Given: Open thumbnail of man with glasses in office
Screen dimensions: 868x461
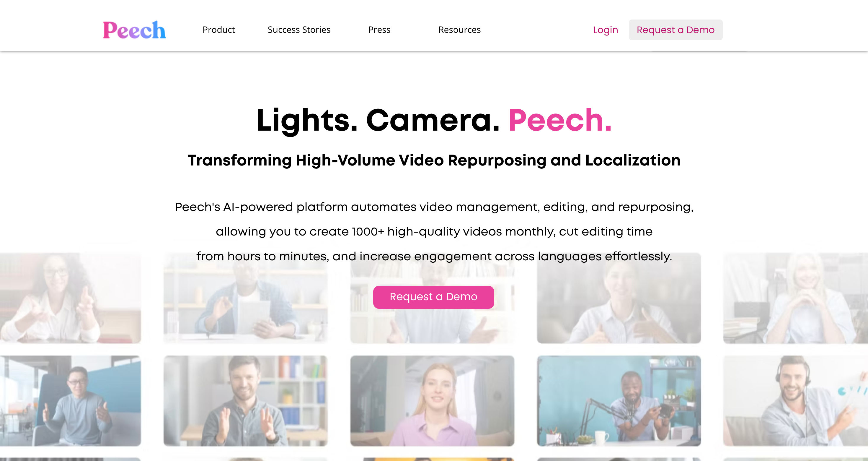Looking at the screenshot, I should [x=71, y=401].
